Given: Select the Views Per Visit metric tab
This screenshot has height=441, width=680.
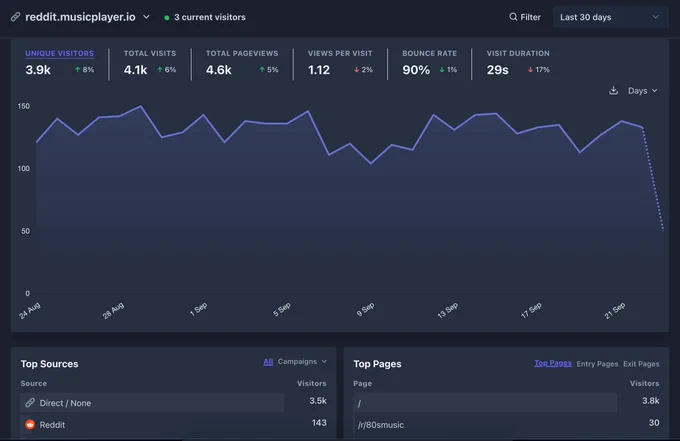Looking at the screenshot, I should point(340,53).
